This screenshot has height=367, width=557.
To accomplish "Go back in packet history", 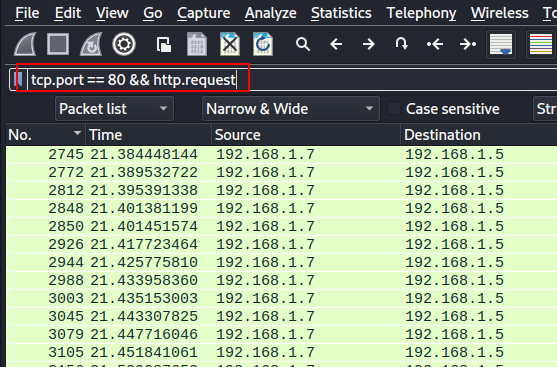I will [x=336, y=44].
